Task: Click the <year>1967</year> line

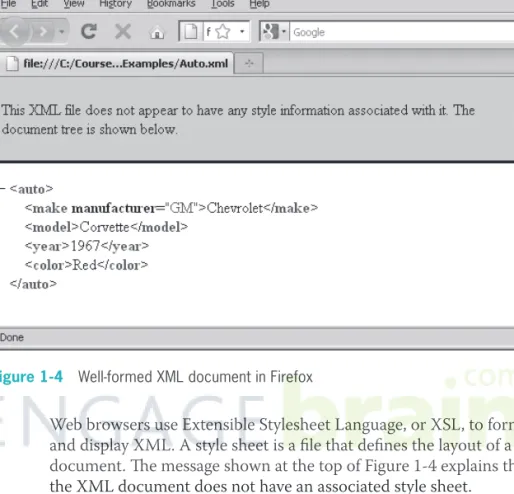Action: tap(87, 246)
